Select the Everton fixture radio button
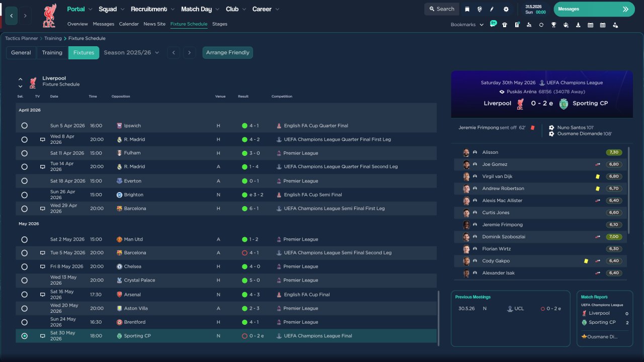This screenshot has width=644, height=362. tap(25, 181)
